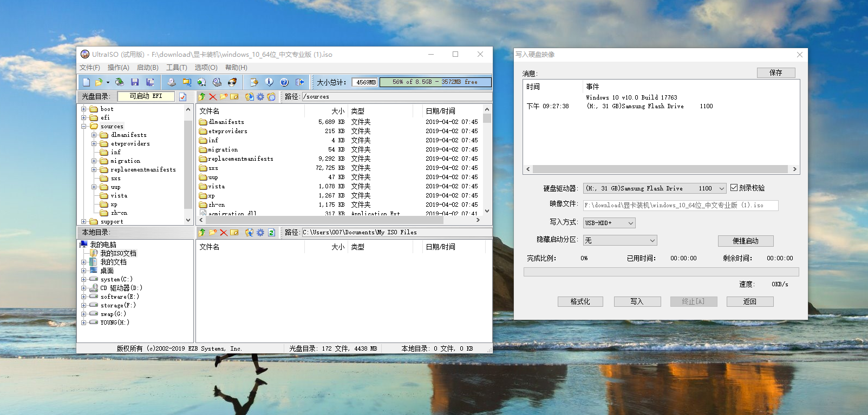The width and height of the screenshot is (868, 415).
Task: Click the 返回 button
Action: [750, 301]
